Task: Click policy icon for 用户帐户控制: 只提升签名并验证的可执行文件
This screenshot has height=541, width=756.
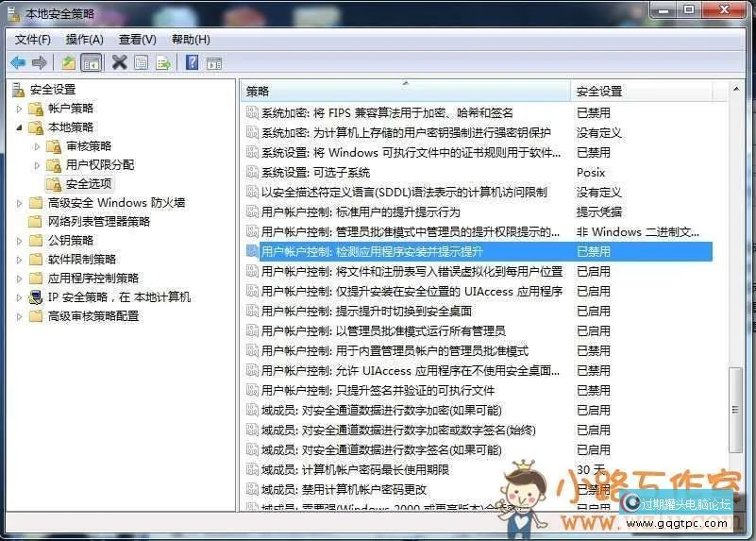Action: [252, 390]
